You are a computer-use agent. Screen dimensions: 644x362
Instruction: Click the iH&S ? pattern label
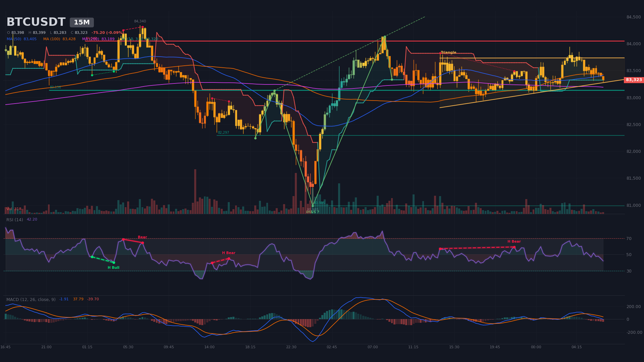[x=312, y=212]
